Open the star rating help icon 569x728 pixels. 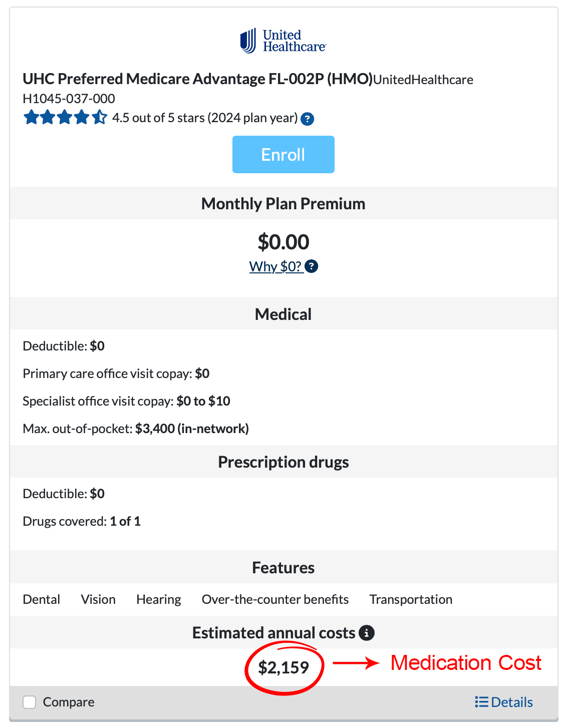point(308,119)
